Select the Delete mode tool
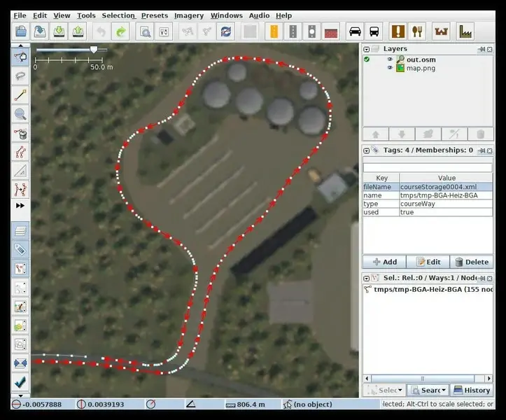The height and width of the screenshot is (420, 506). click(20, 133)
